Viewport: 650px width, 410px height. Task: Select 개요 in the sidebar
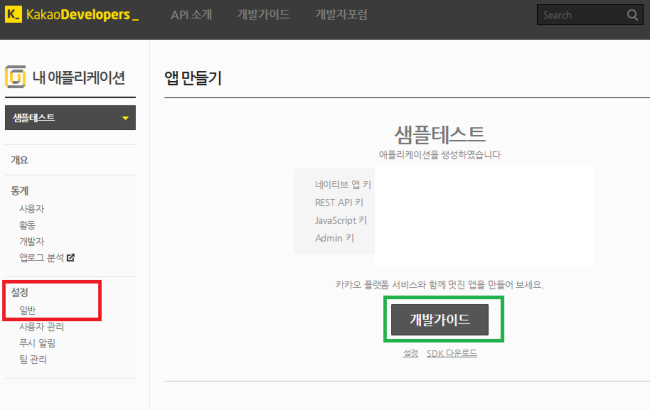click(19, 160)
